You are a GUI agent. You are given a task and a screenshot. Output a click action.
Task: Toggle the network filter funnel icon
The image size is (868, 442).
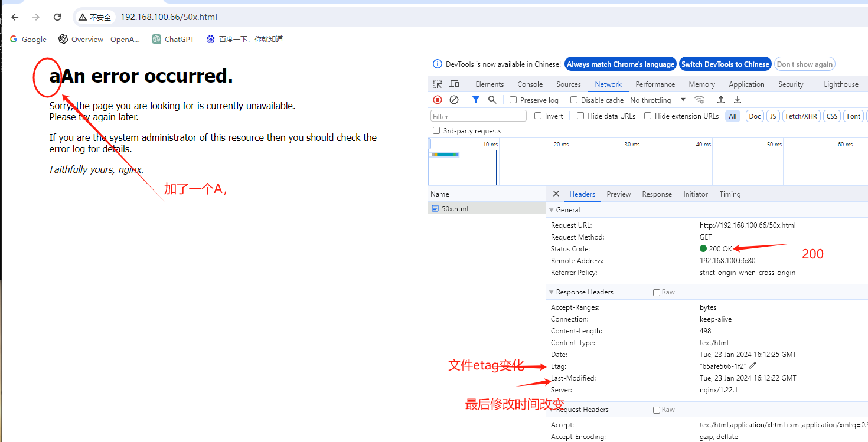476,100
